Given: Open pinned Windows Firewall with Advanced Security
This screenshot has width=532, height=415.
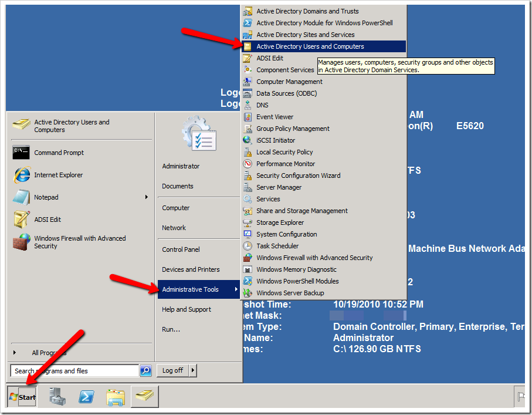Looking at the screenshot, I should [82, 242].
